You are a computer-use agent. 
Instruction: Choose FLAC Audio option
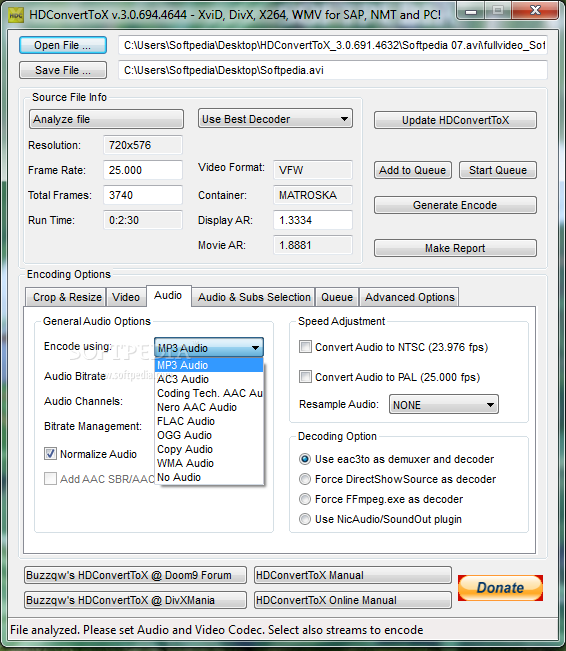click(209, 421)
